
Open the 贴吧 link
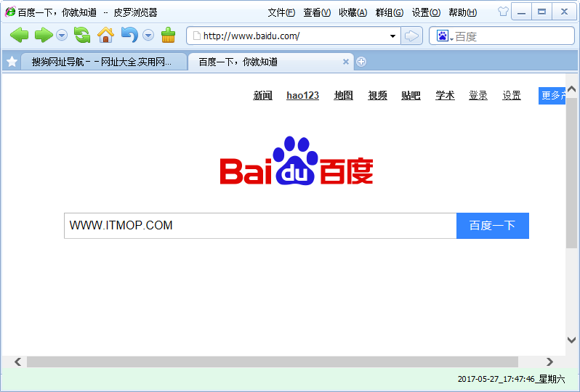pyautogui.click(x=411, y=95)
